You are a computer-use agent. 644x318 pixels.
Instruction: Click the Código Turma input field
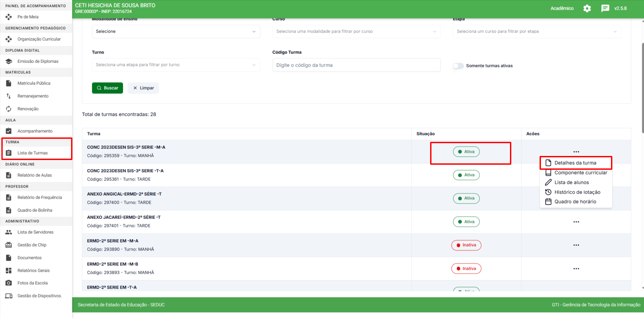pyautogui.click(x=356, y=65)
